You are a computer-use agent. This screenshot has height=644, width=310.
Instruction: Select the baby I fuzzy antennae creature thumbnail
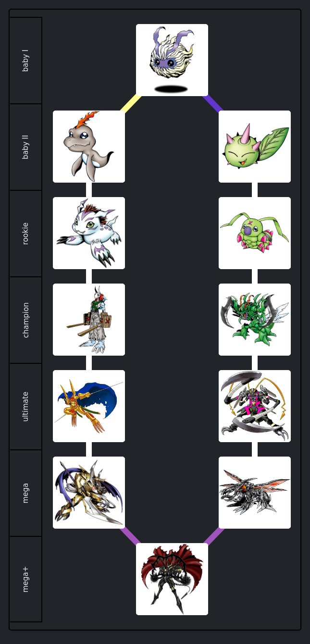[172, 60]
